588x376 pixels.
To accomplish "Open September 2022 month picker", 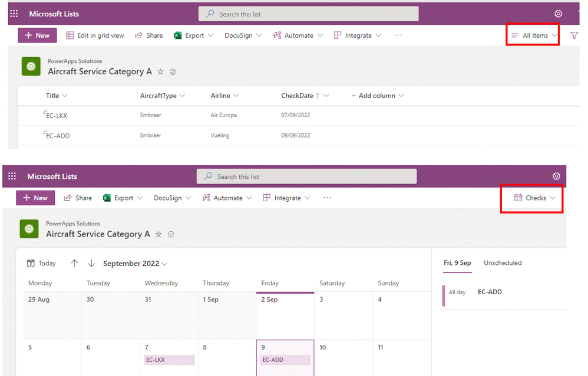I will pos(135,263).
